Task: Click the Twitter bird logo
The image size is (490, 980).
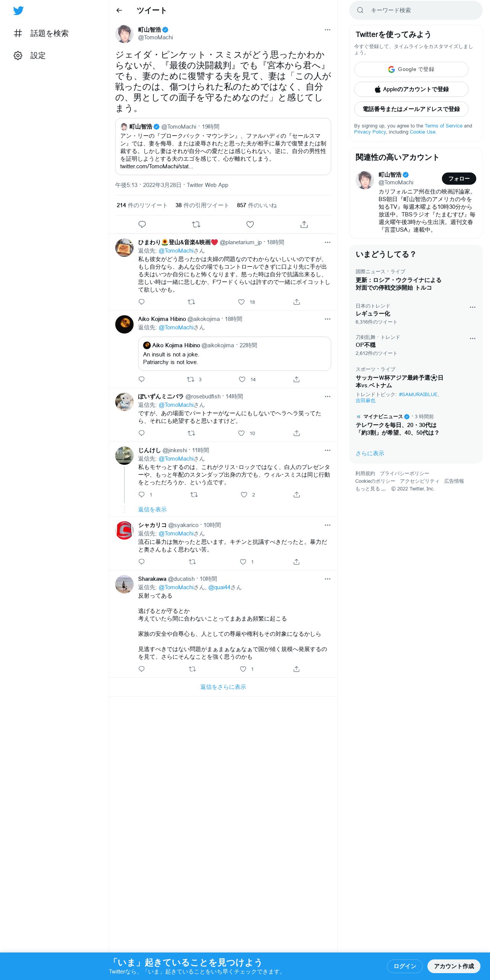Action: coord(18,11)
